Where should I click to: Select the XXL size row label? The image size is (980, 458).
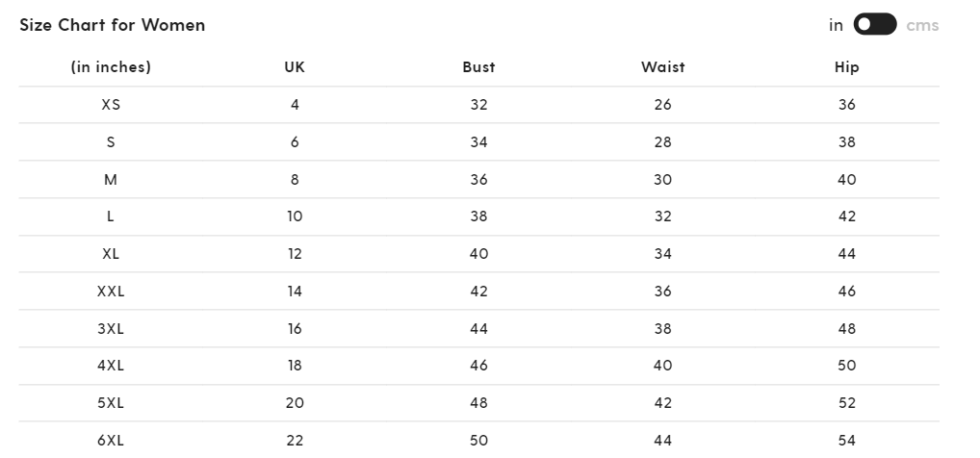tap(111, 292)
